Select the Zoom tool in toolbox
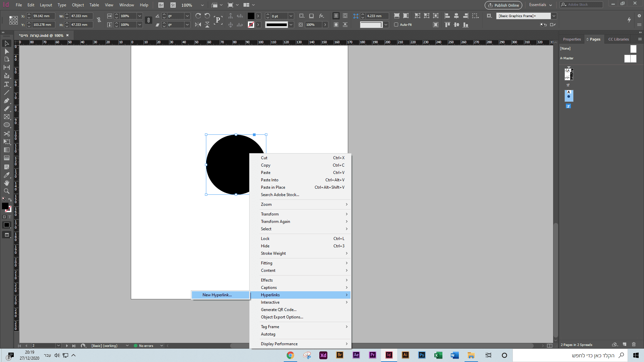Image resolution: width=644 pixels, height=362 pixels. (x=6, y=191)
